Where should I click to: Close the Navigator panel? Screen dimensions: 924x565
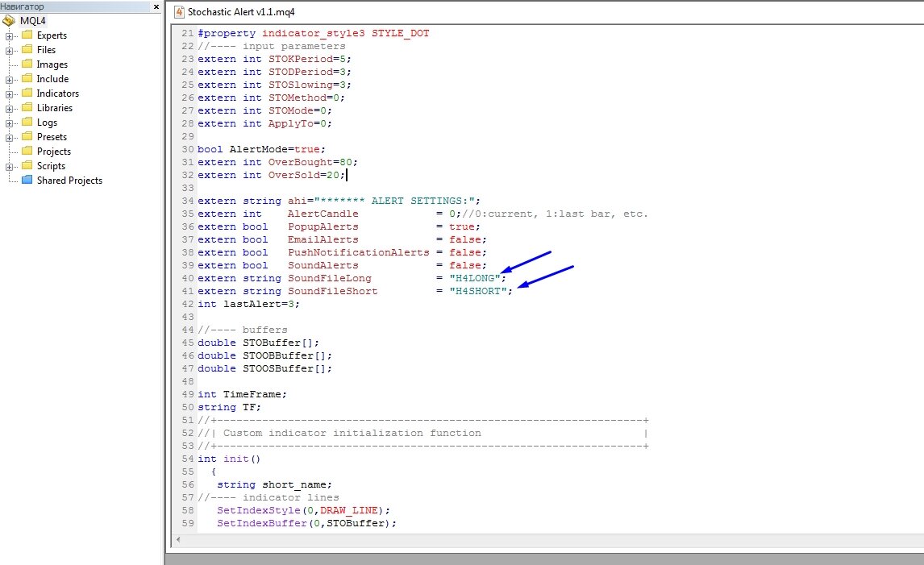tap(156, 6)
